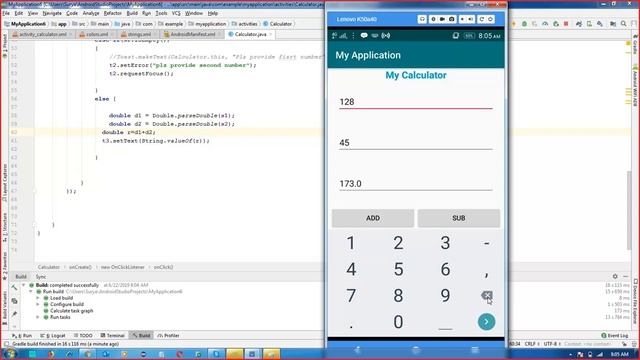640x360 pixels.
Task: Switch to the colors.xml editor tab
Action: click(97, 34)
